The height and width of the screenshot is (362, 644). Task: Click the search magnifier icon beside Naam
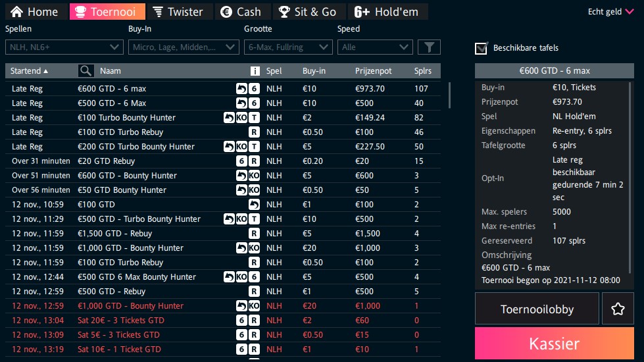click(x=86, y=71)
